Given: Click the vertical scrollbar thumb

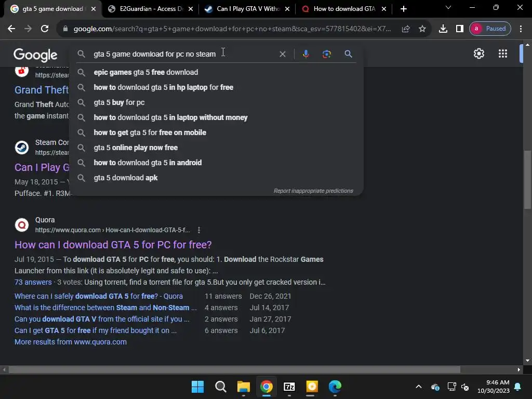Looking at the screenshot, I should tap(527, 179).
